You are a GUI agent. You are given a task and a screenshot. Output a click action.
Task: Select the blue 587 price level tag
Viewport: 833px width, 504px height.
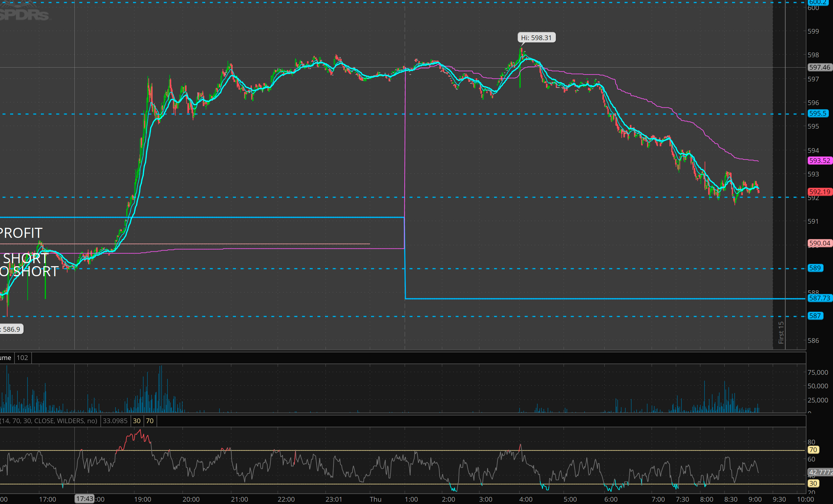[815, 316]
